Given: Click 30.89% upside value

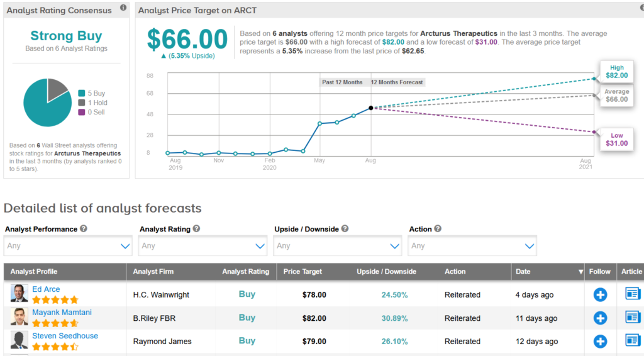Looking at the screenshot, I should pyautogui.click(x=394, y=318).
